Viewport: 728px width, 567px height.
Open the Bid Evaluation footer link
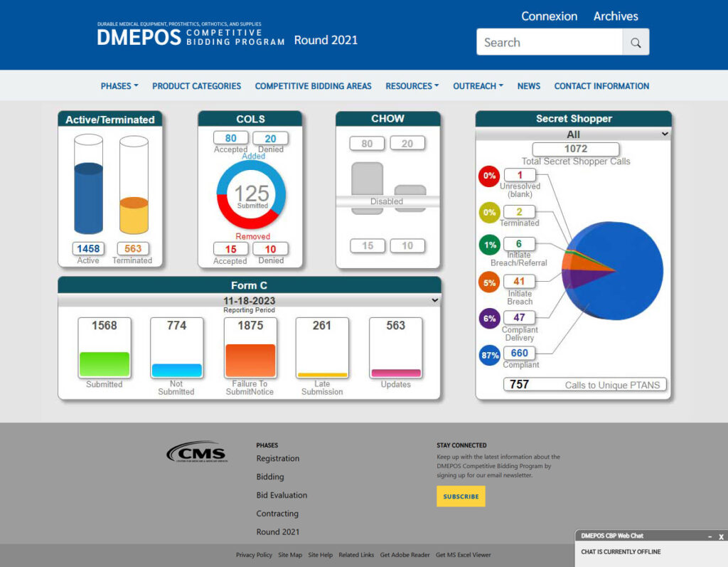(282, 495)
